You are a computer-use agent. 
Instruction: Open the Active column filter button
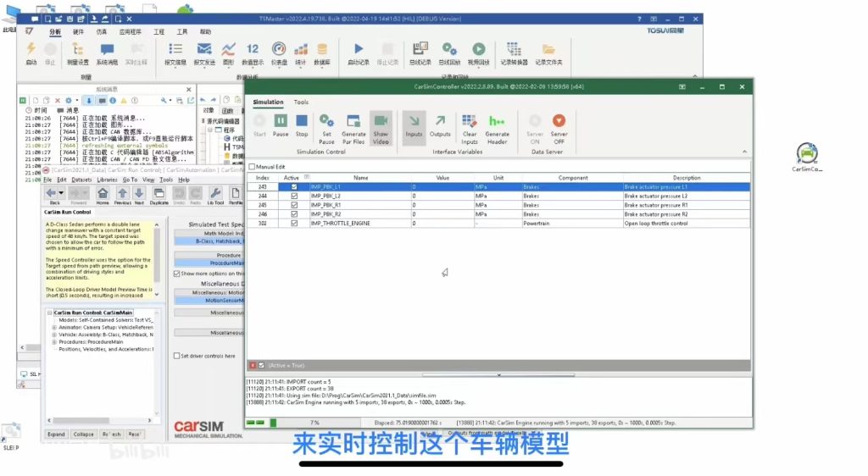tap(306, 178)
